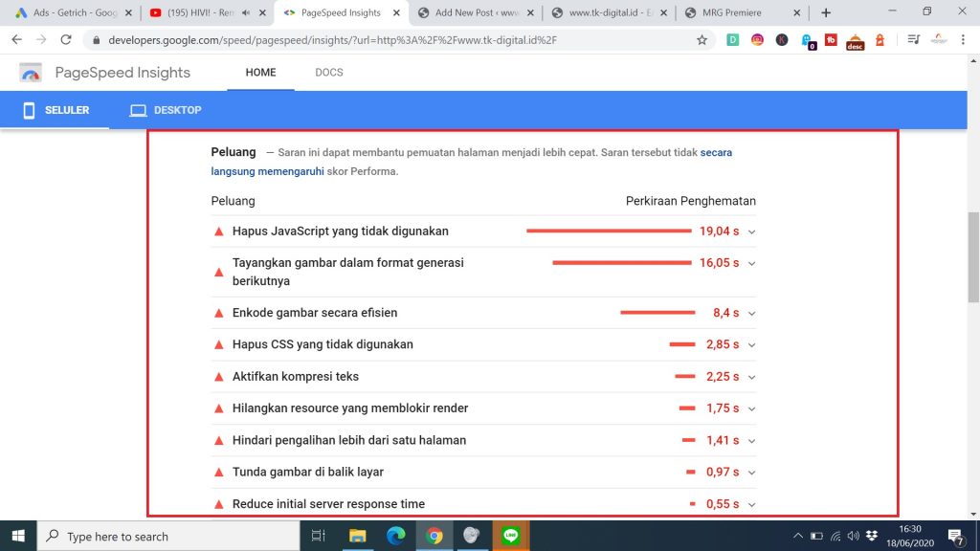The image size is (980, 551).
Task: Open File Explorer from the taskbar
Action: pos(357,536)
